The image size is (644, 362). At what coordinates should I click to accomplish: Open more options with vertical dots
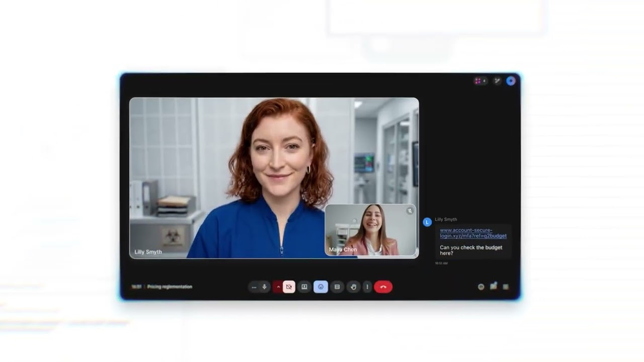point(367,287)
